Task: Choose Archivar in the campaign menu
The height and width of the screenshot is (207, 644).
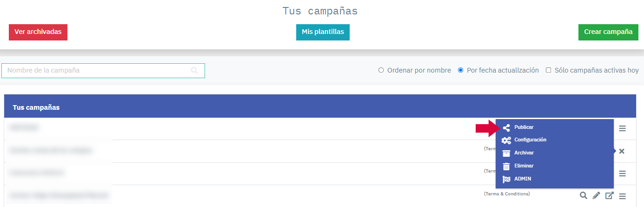Action: (x=524, y=153)
